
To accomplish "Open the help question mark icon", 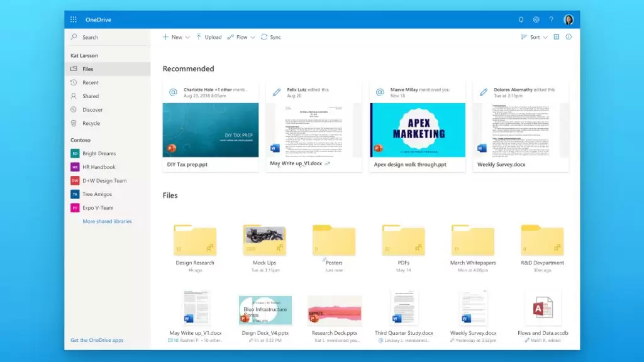I will tap(551, 19).
